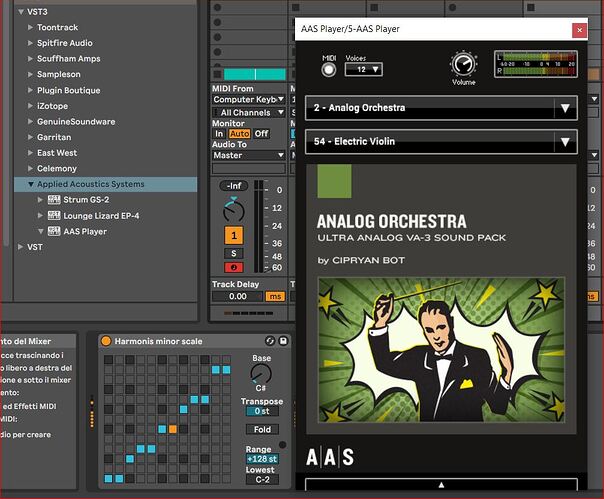The width and height of the screenshot is (604, 499).
Task: Expand the VST folder
Action: (20, 247)
